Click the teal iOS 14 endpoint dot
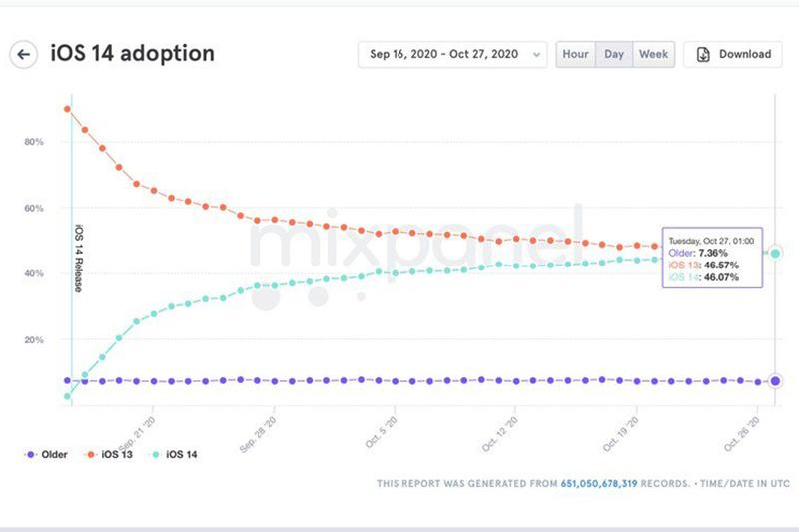Viewport: 799px width, 532px height. pyautogui.click(x=776, y=253)
